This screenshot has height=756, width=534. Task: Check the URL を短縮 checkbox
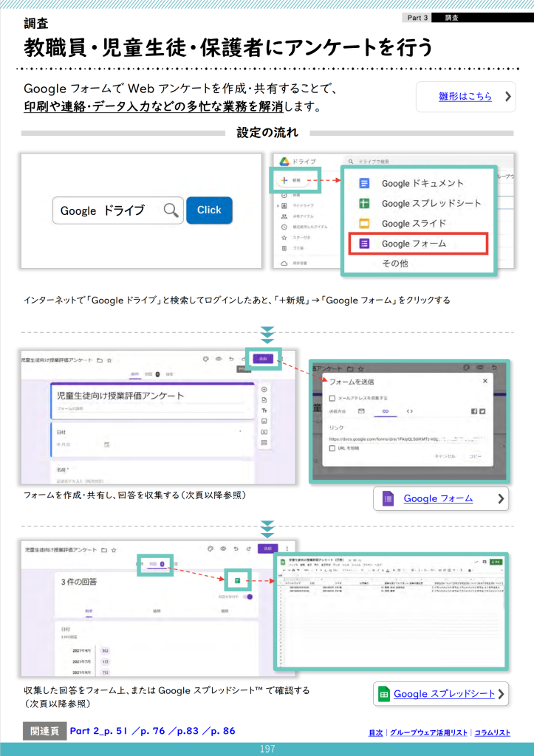pos(332,447)
